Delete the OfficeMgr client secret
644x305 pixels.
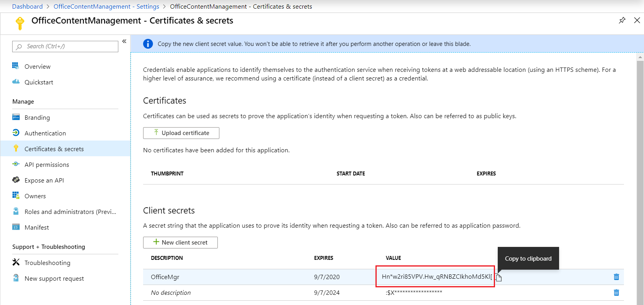616,277
